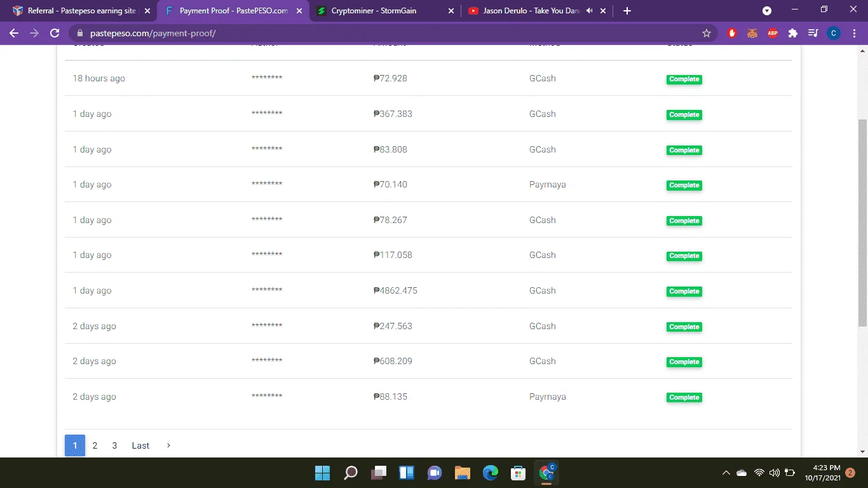This screenshot has height=488, width=868.
Task: Open the Teams Chat taskbar icon
Action: 435,473
